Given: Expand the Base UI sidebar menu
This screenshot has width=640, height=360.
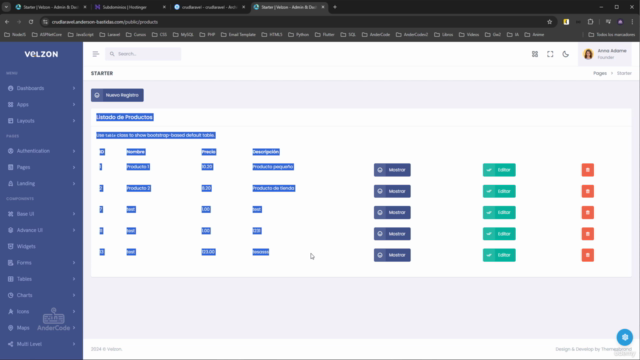Looking at the screenshot, I should pos(41,214).
